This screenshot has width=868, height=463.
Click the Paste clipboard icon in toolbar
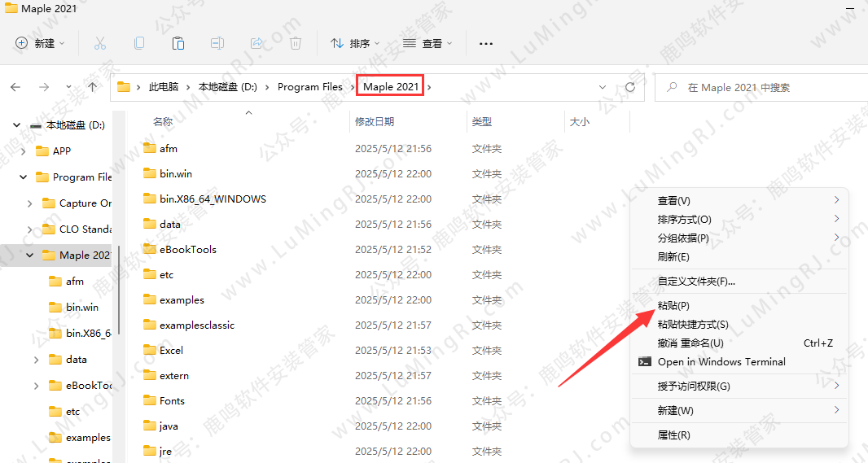click(178, 43)
